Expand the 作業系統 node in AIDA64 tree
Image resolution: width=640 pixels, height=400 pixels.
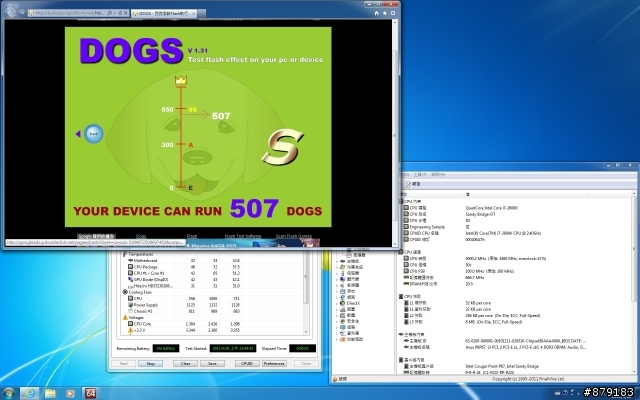point(337,267)
